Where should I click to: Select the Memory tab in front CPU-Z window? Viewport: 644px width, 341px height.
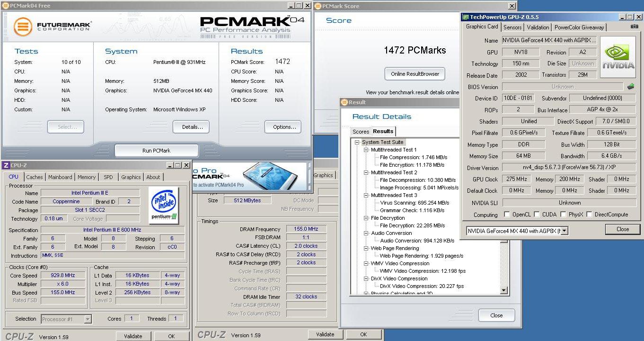87,177
